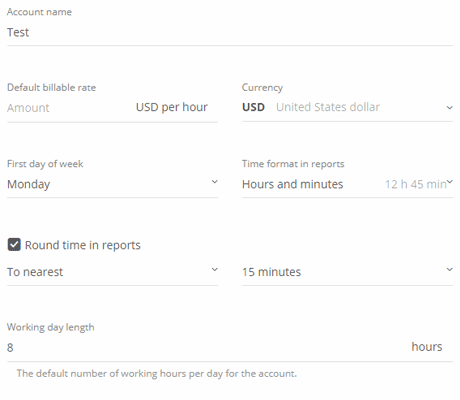Click the Round time in reports label
Viewport: 460px width, 400px height.
coord(83,245)
